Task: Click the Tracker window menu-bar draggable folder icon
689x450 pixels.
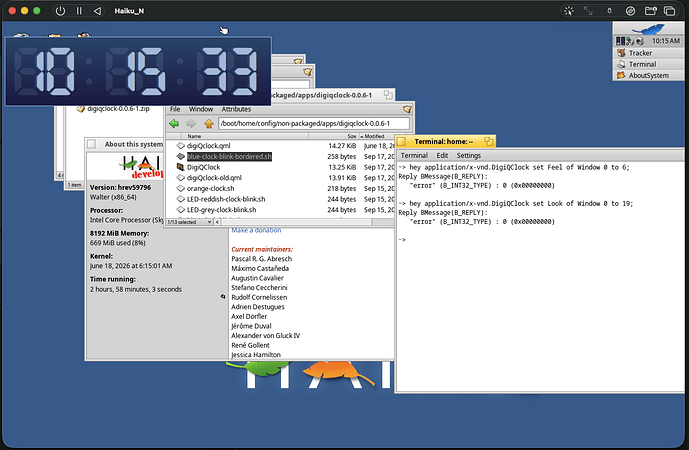Action: coord(407,109)
